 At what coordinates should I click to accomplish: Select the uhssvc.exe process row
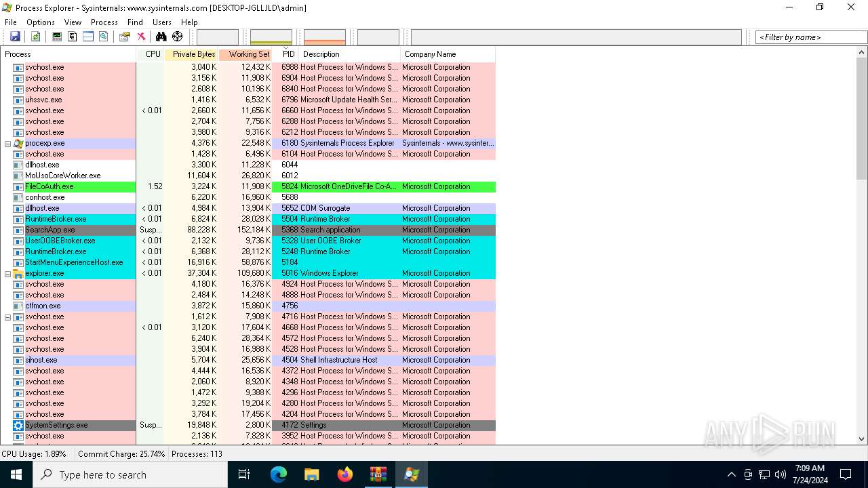pyautogui.click(x=248, y=100)
